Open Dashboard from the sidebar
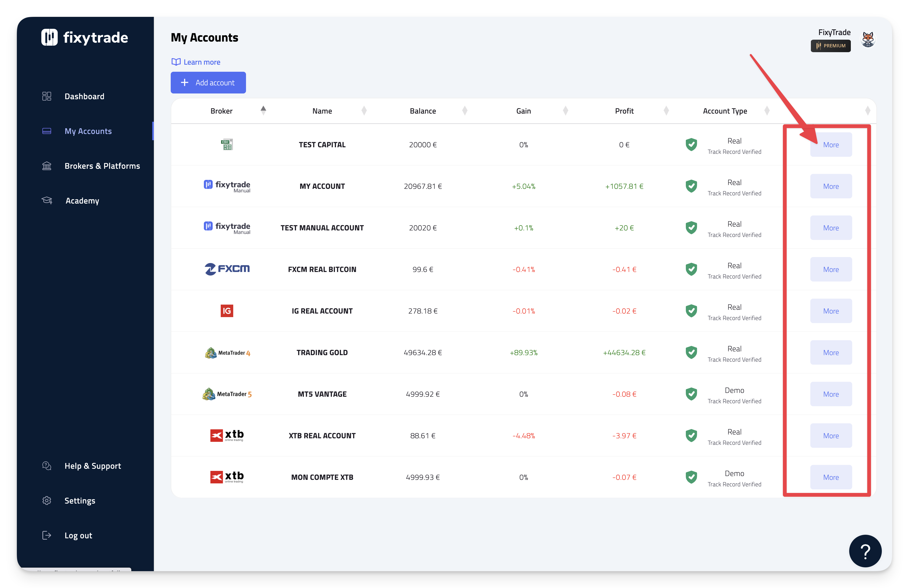This screenshot has height=588, width=909. click(84, 96)
